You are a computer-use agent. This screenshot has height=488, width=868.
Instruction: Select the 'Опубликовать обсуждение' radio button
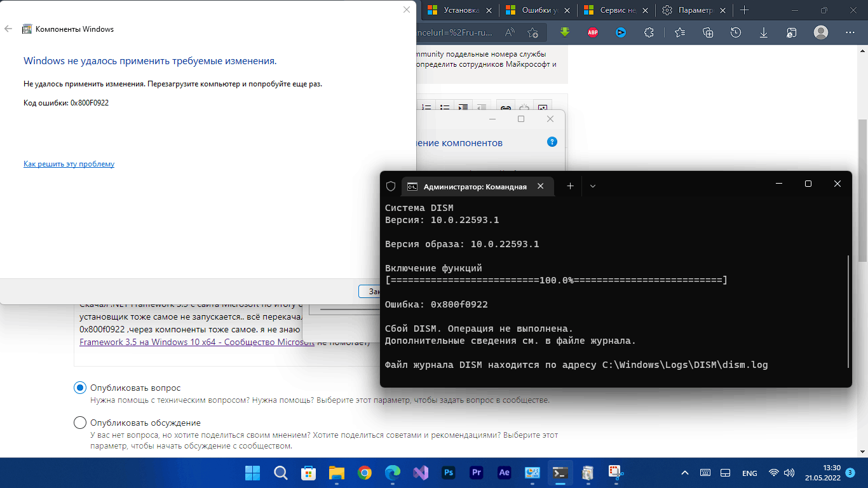point(80,423)
